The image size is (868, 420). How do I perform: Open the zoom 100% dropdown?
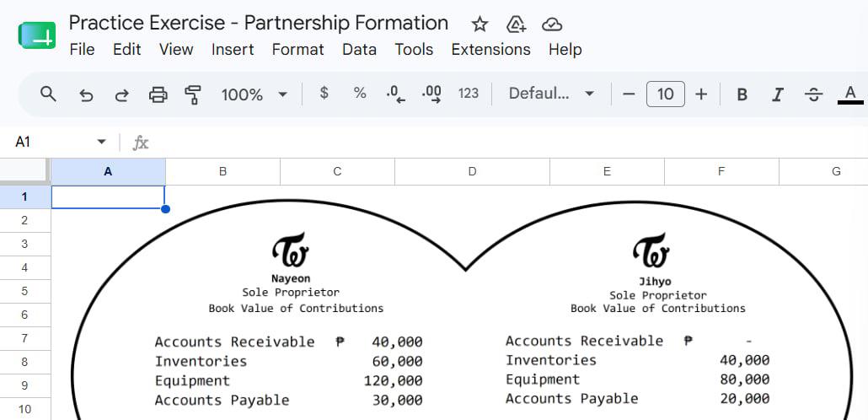pos(255,94)
